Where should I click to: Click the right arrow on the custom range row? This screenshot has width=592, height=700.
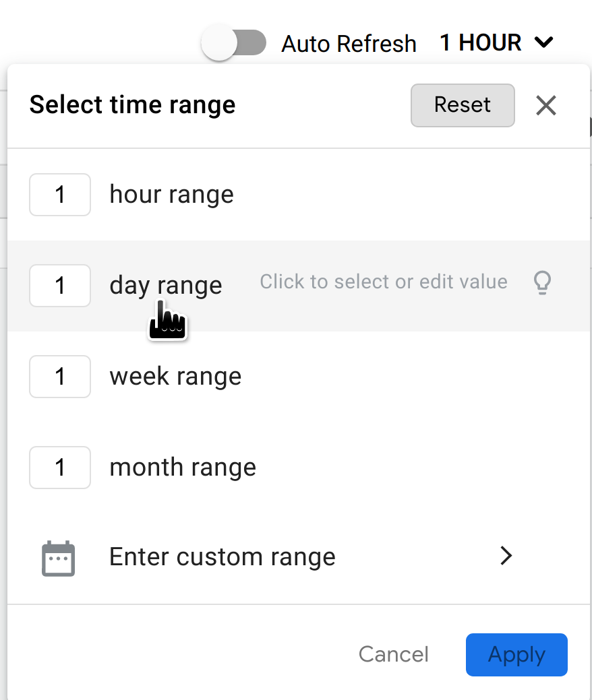[x=506, y=556]
